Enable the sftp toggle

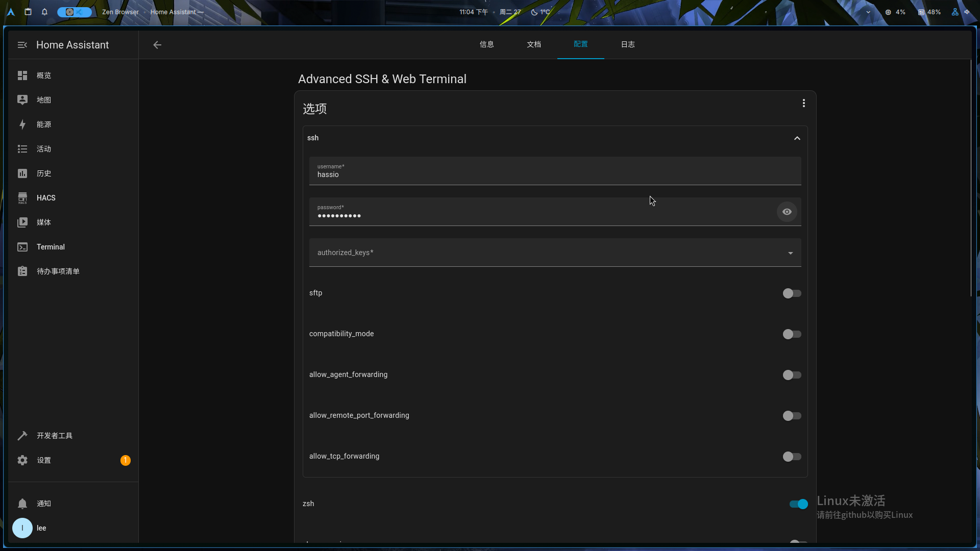point(792,293)
